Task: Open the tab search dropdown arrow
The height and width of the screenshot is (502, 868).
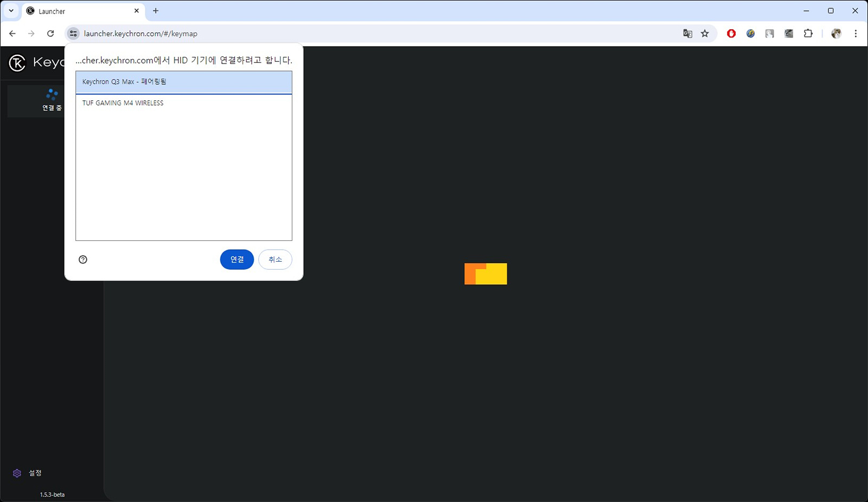Action: [x=11, y=11]
